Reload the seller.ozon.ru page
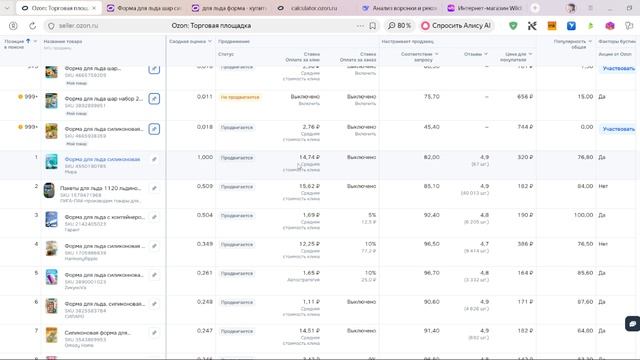The height and width of the screenshot is (360, 640). [32, 26]
